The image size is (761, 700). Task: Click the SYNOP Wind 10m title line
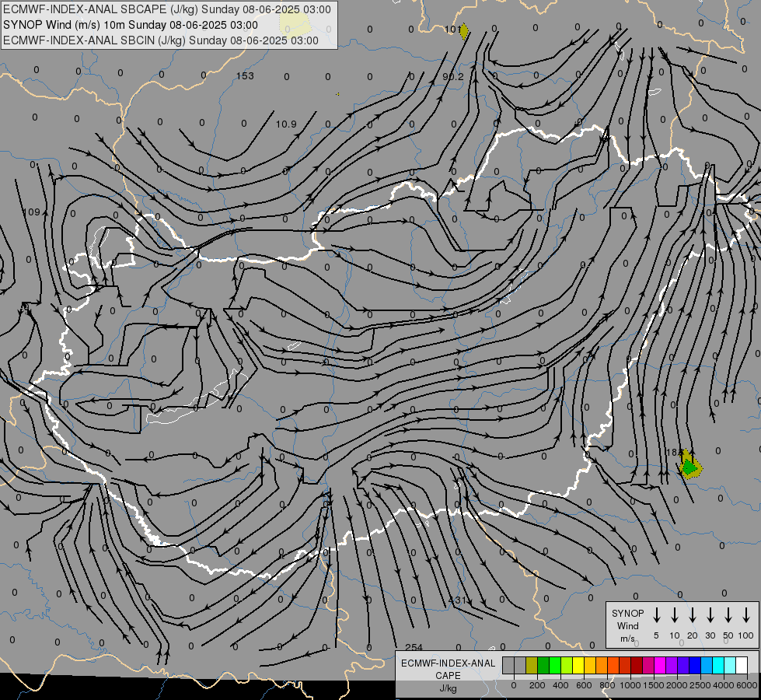[x=131, y=25]
